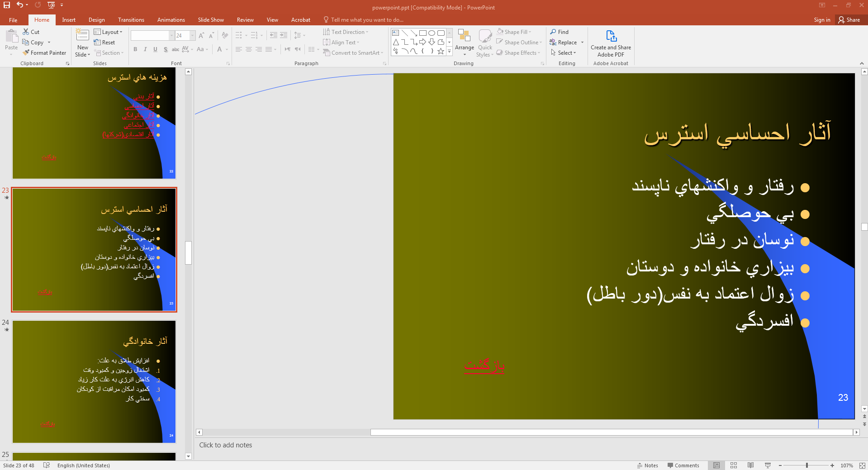868x470 pixels.
Task: Toggle Bold formatting
Action: [x=135, y=49]
